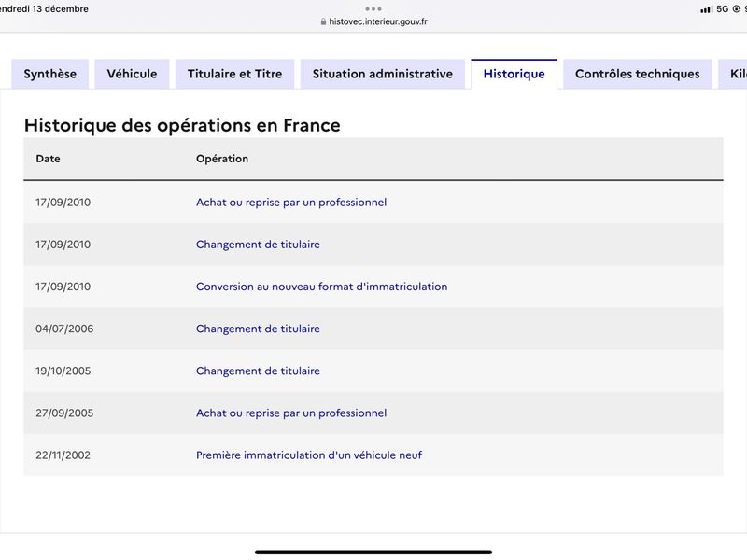Tap the home indicator bar at the bottom
The width and height of the screenshot is (747, 560).
point(373,553)
